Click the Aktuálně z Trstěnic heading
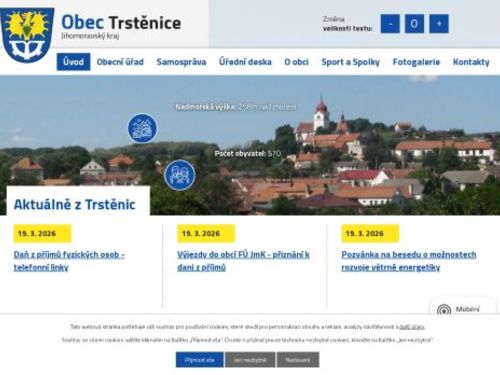Screen dimensions: 500x375 (x=75, y=204)
